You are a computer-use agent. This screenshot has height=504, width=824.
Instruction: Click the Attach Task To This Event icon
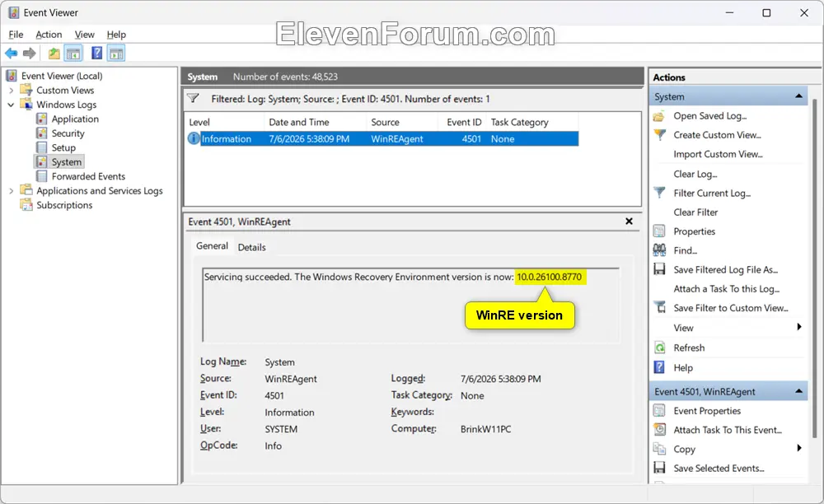pyautogui.click(x=659, y=429)
